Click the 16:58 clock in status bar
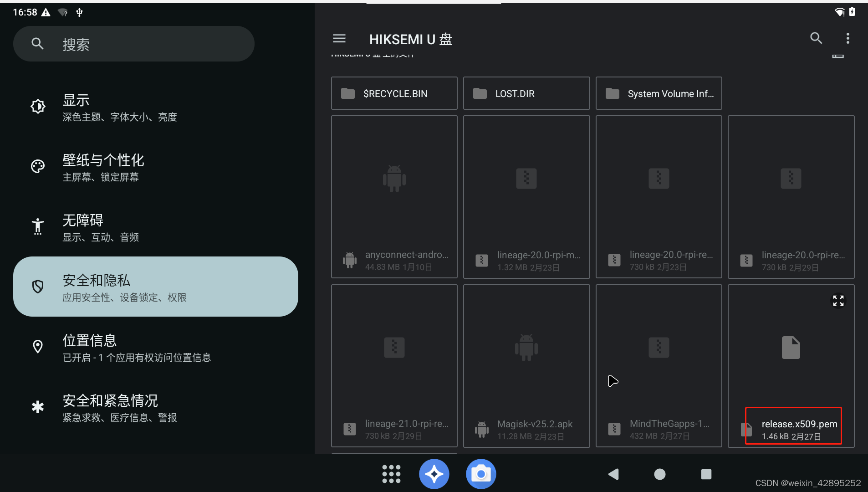Image resolution: width=868 pixels, height=492 pixels. 25,12
